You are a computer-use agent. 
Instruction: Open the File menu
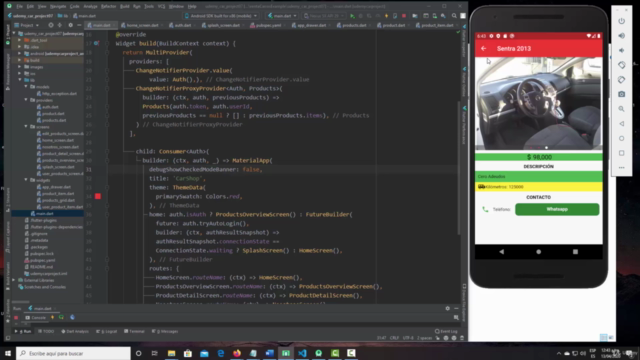[x=20, y=7]
